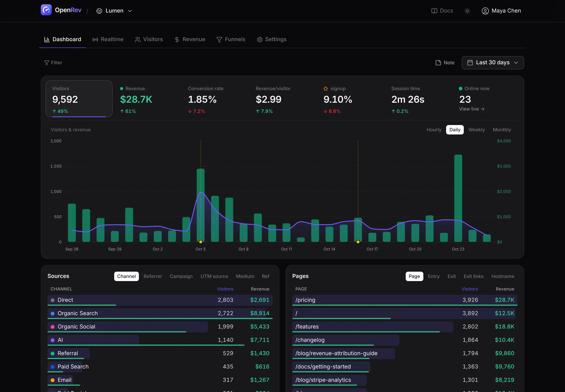Select the Entry pages view
565x392 pixels.
tap(434, 276)
